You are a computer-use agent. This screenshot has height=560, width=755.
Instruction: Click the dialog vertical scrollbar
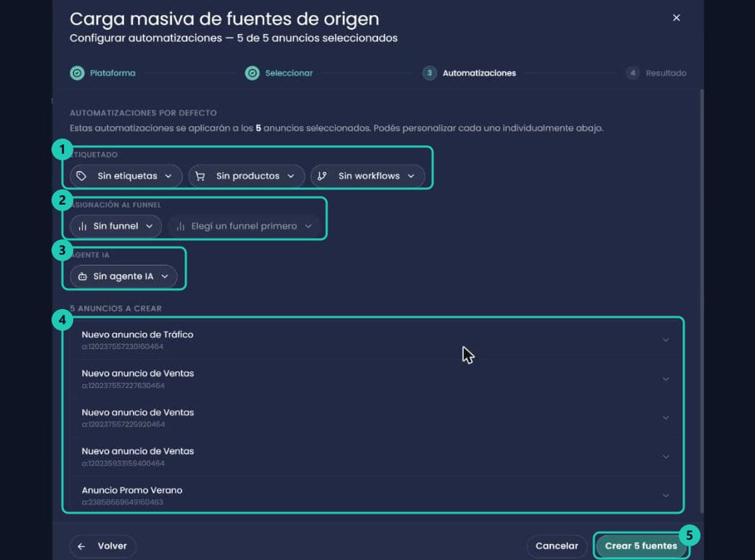tap(701, 301)
